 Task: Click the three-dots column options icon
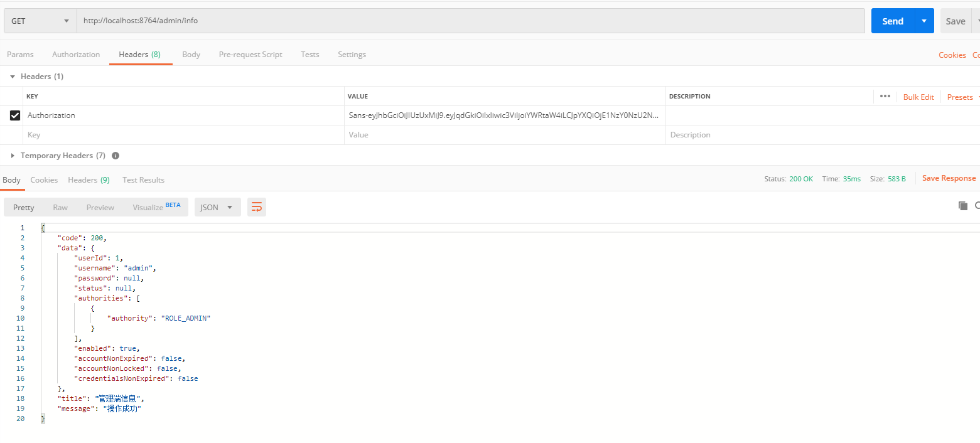click(885, 97)
